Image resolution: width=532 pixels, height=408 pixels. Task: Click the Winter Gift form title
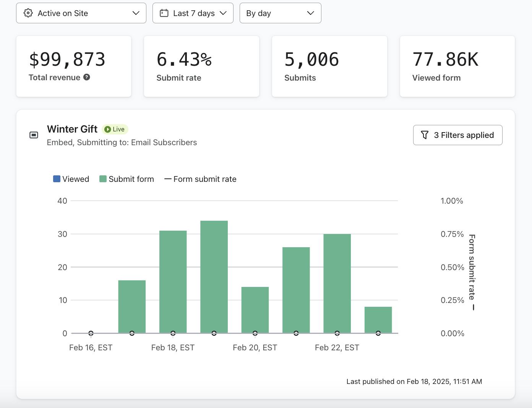(x=72, y=129)
